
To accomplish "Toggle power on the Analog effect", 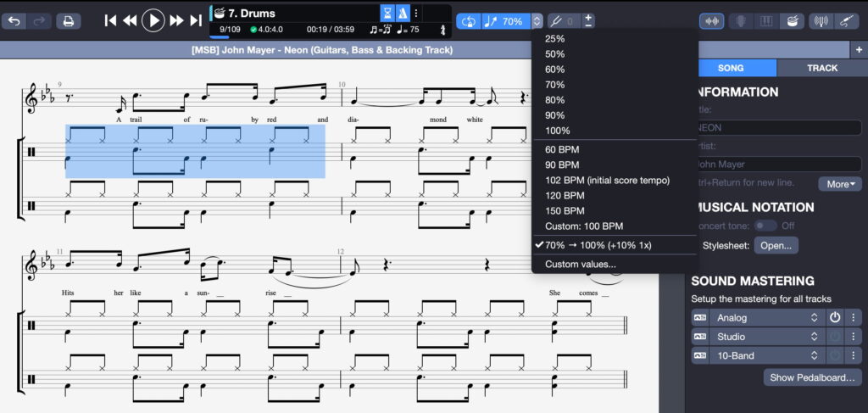I will pos(835,318).
